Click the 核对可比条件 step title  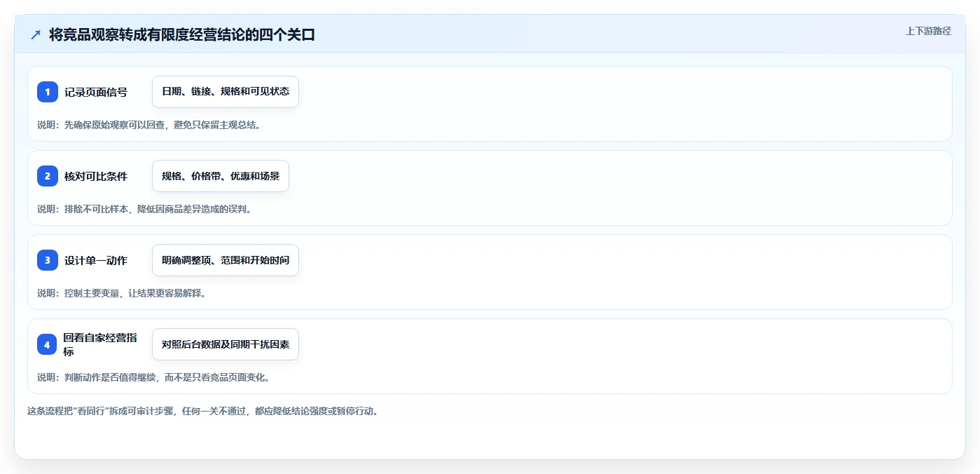(96, 176)
